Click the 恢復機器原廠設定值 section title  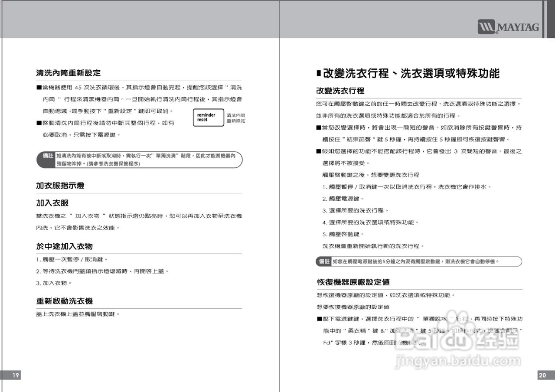coord(353,282)
